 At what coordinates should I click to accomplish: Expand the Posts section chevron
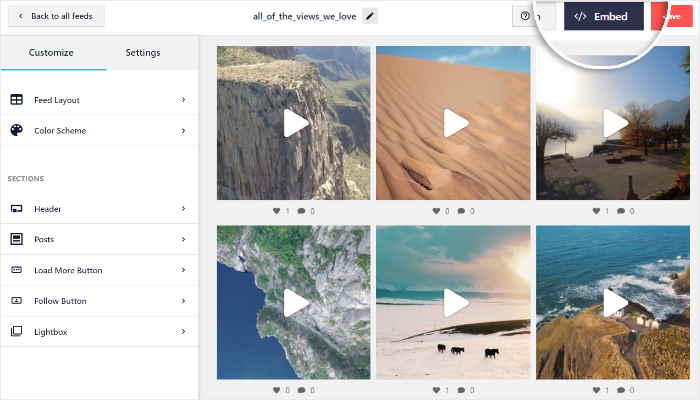183,239
